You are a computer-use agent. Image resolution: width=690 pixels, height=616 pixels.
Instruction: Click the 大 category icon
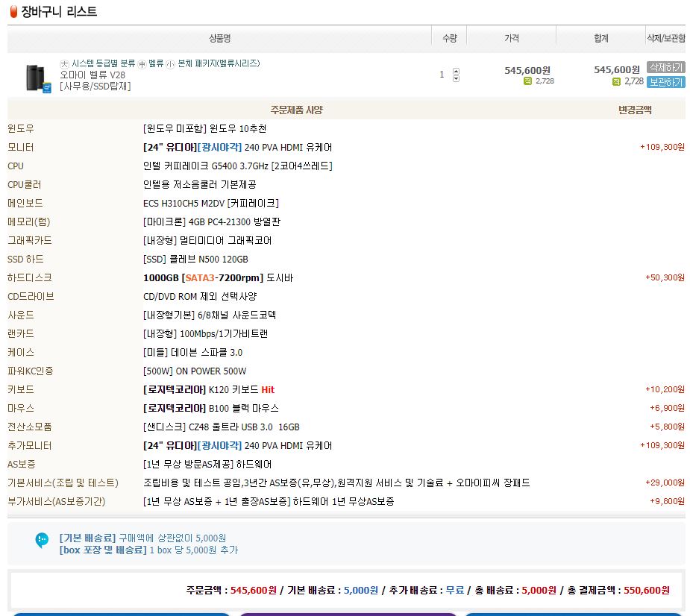pos(64,64)
